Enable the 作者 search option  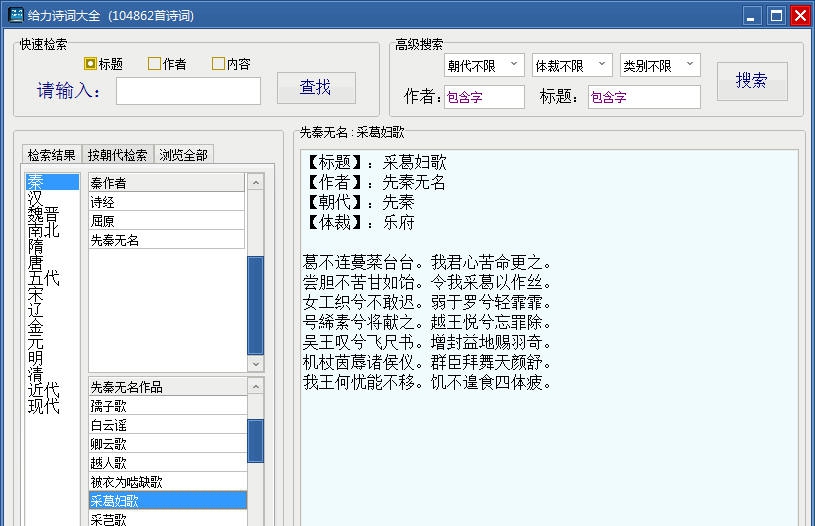pyautogui.click(x=167, y=64)
